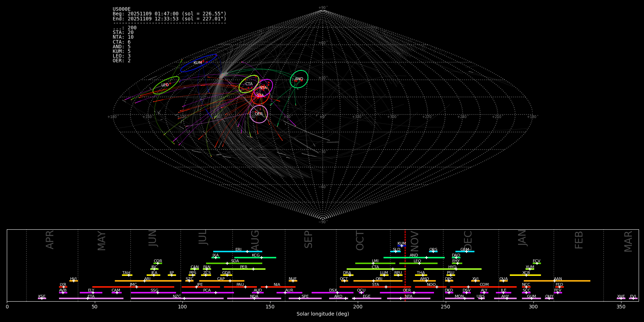Click the COM shower label in the timeline
This screenshot has width=644, height=322.
click(x=484, y=285)
